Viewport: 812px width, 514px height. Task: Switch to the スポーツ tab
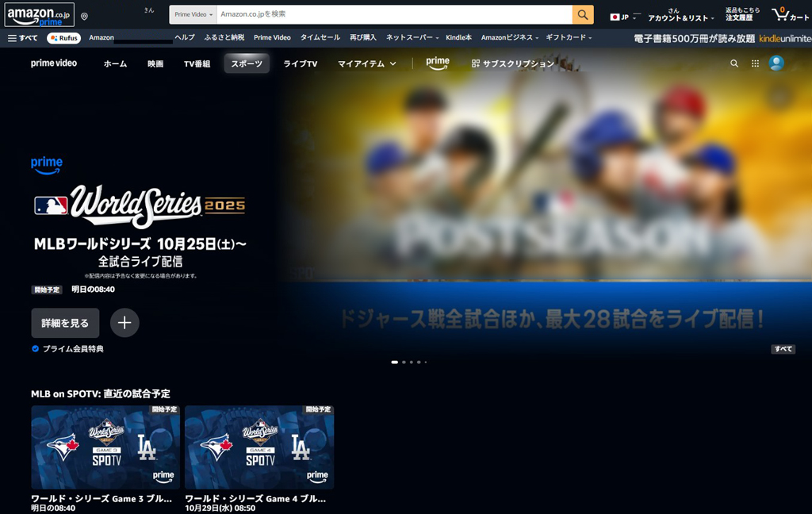tap(247, 63)
